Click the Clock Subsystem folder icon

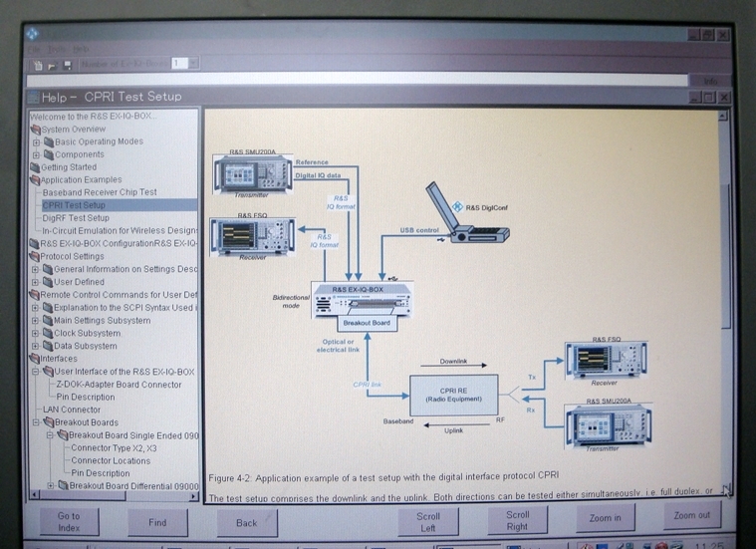(x=47, y=333)
